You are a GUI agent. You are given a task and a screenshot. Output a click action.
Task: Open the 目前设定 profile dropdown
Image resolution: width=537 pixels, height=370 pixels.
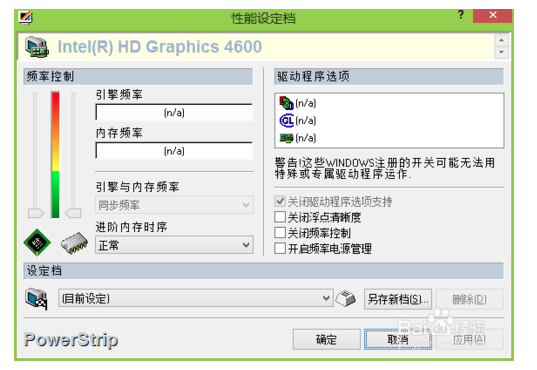(196, 298)
